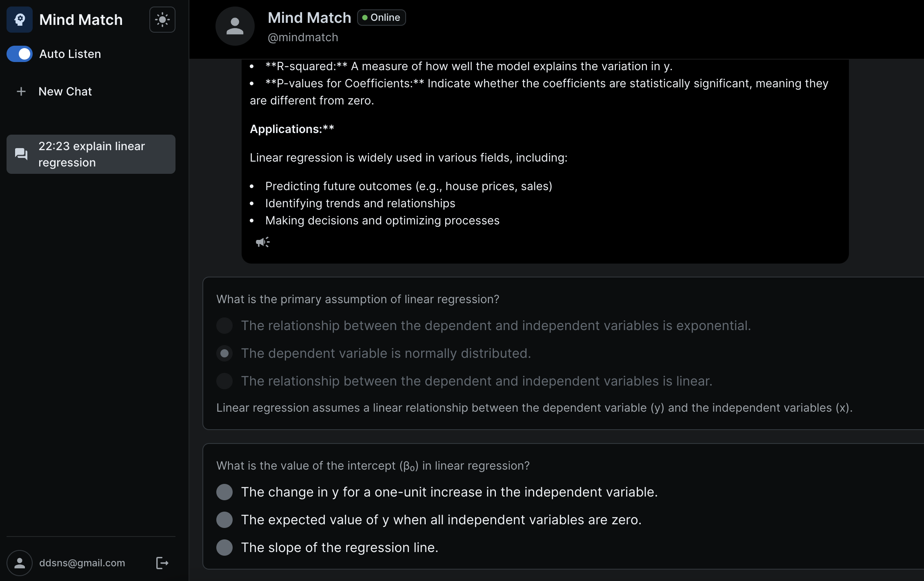
Task: Click the ddsns@gmail.com account label
Action: pos(82,563)
